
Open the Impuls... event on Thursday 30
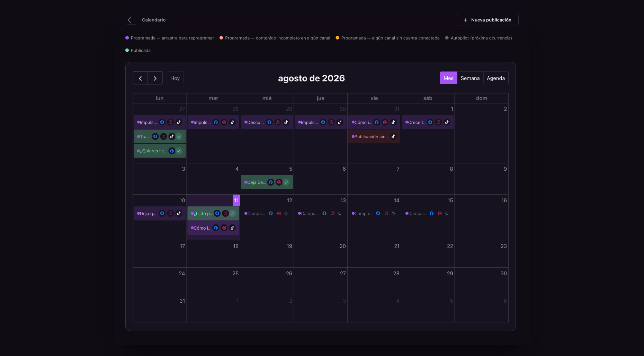(321, 122)
